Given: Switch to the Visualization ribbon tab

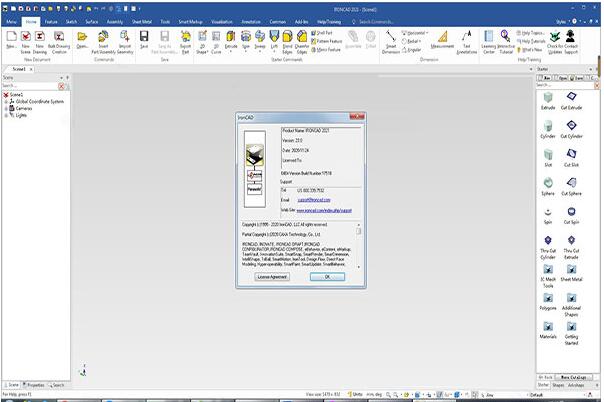Looking at the screenshot, I should coord(222,22).
